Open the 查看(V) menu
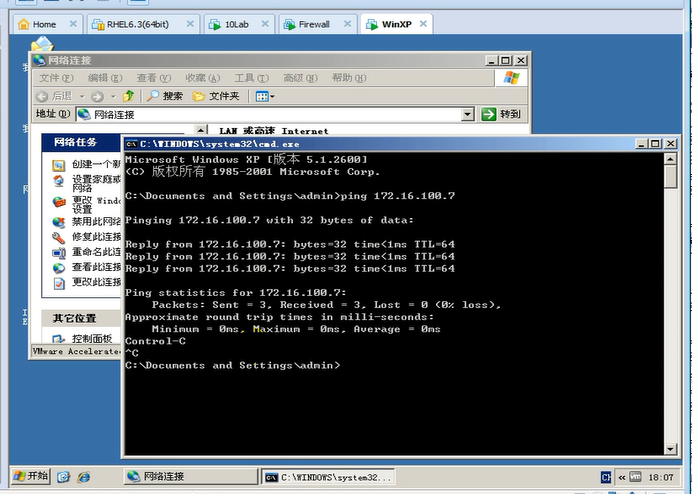 point(154,78)
